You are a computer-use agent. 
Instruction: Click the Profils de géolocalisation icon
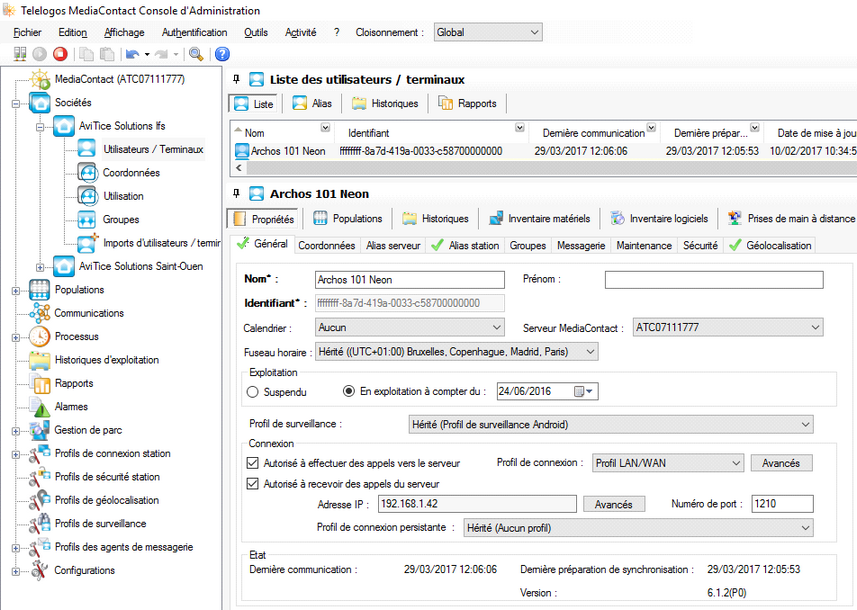click(x=40, y=500)
